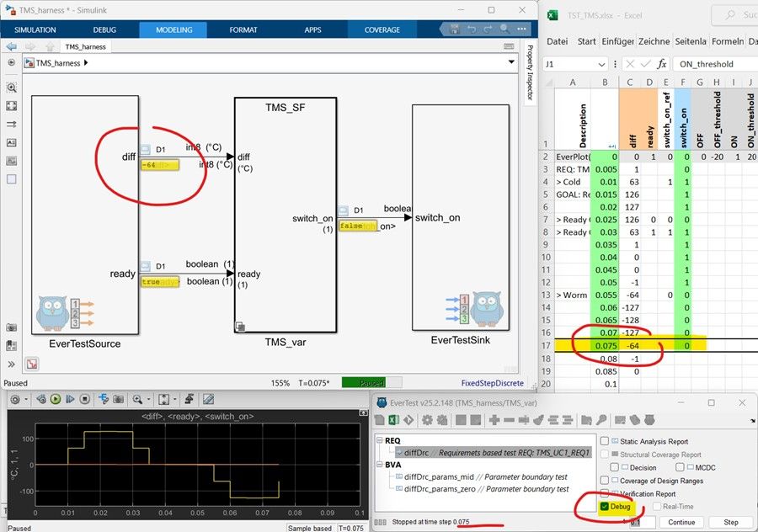Collapse the REQ tree node
Image resolution: width=758 pixels, height=532 pixels.
(x=380, y=441)
